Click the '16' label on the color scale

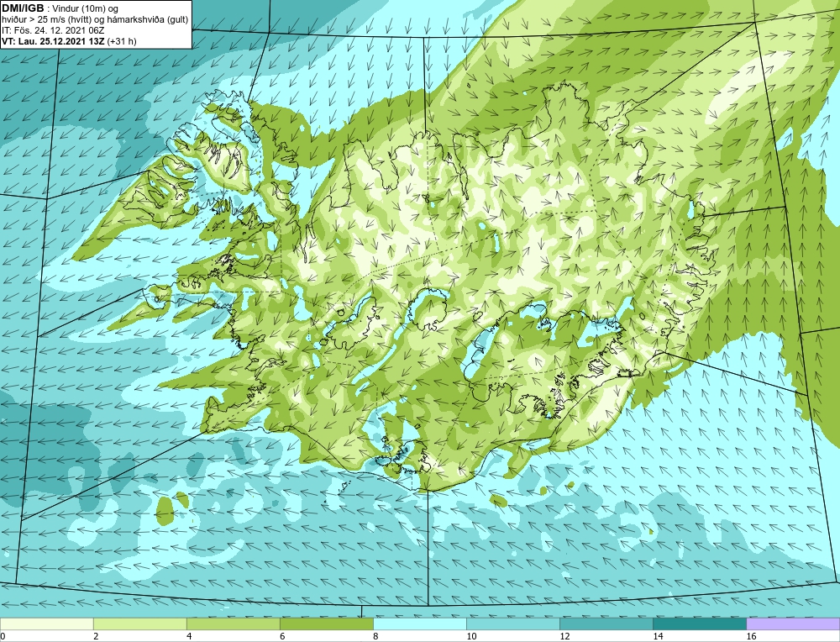(x=751, y=636)
